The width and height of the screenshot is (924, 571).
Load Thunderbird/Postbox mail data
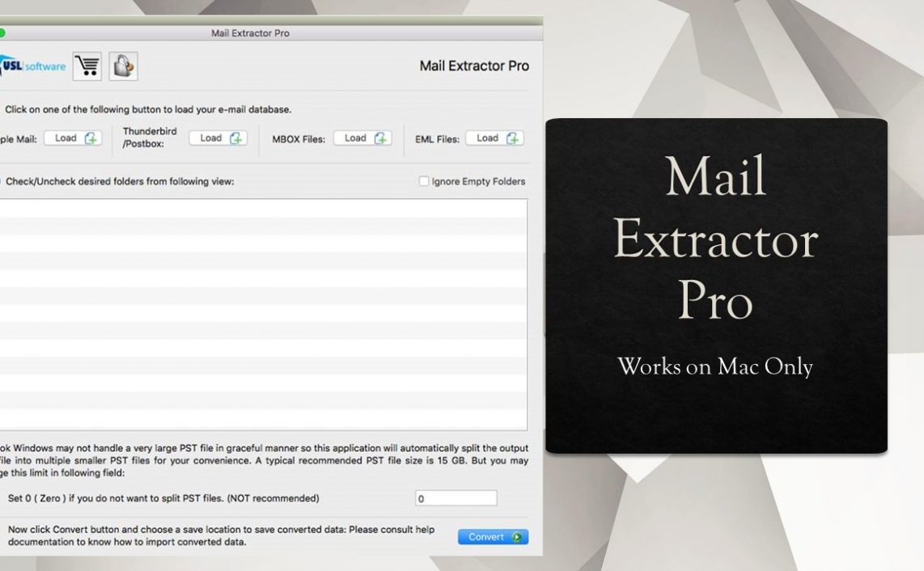[x=218, y=138]
